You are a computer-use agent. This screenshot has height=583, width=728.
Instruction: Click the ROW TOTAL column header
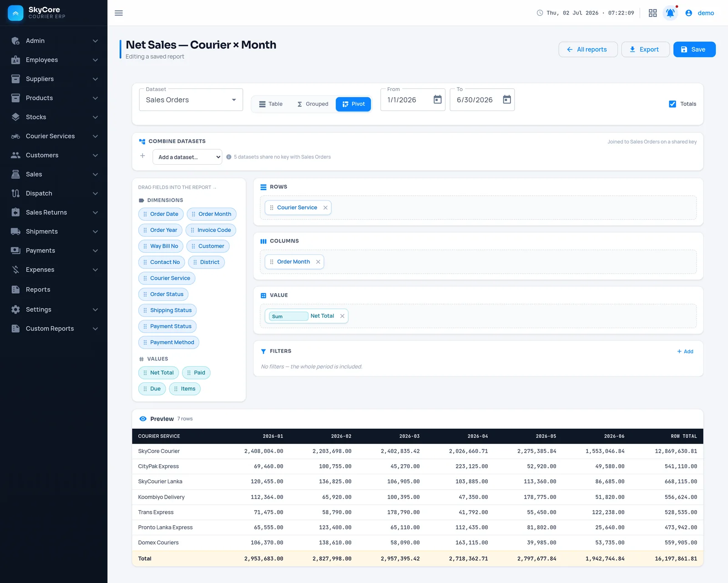(x=684, y=436)
